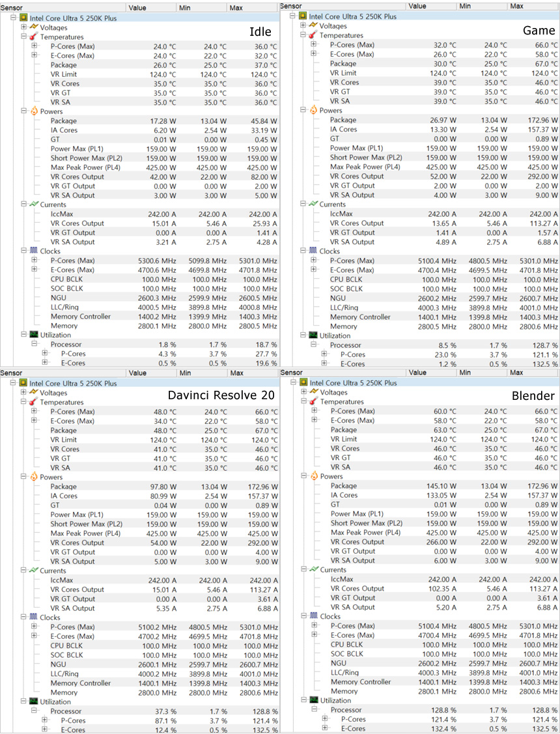Click the Voltages icon in Blender panel
The width and height of the screenshot is (560, 734).
pos(314,392)
